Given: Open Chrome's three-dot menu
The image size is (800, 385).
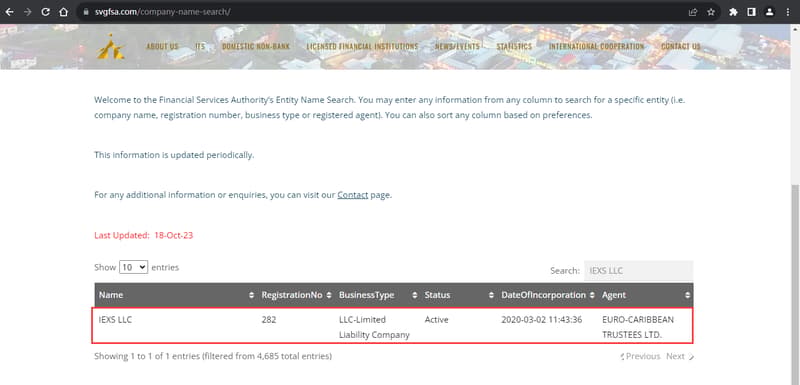Looking at the screenshot, I should (788, 12).
